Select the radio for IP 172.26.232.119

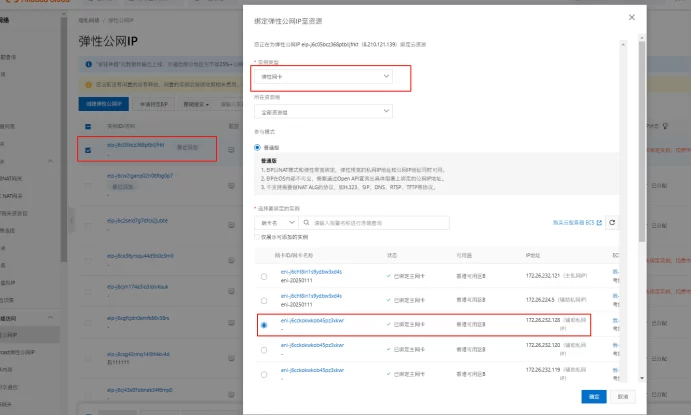(264, 375)
